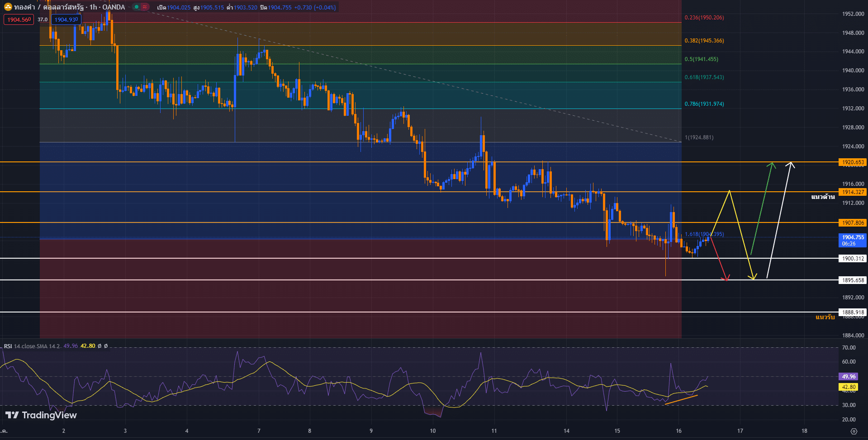Click the 1h interval in chart title

93,7
